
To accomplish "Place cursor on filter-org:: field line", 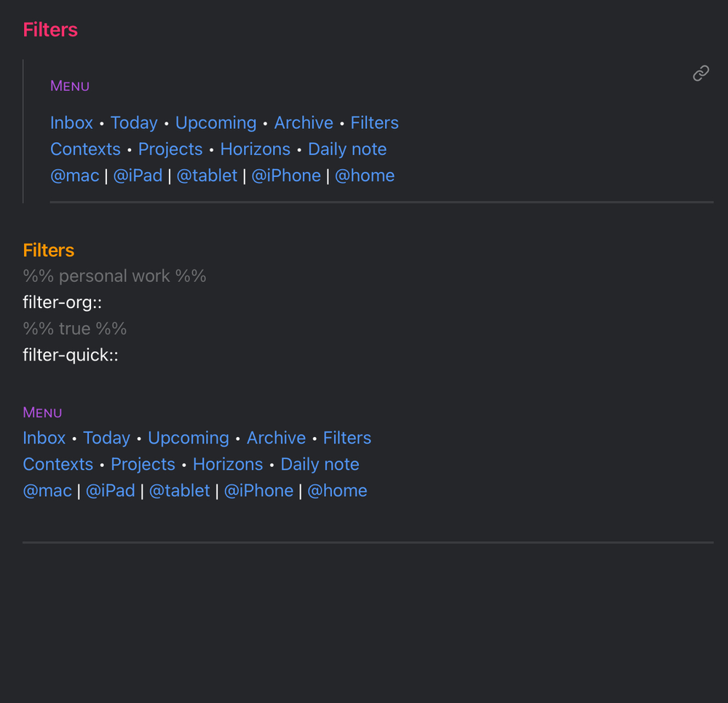I will tap(63, 302).
